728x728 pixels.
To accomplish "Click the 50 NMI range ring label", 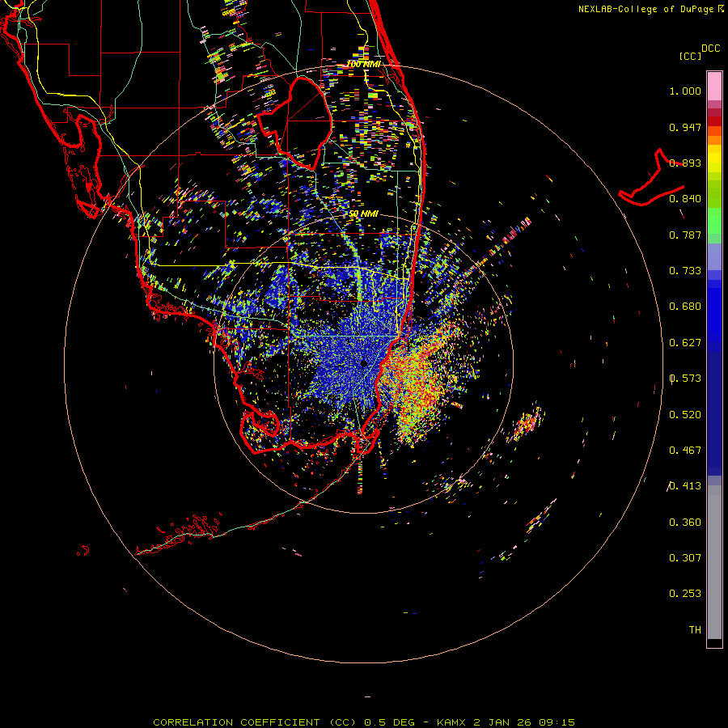I will (x=363, y=214).
